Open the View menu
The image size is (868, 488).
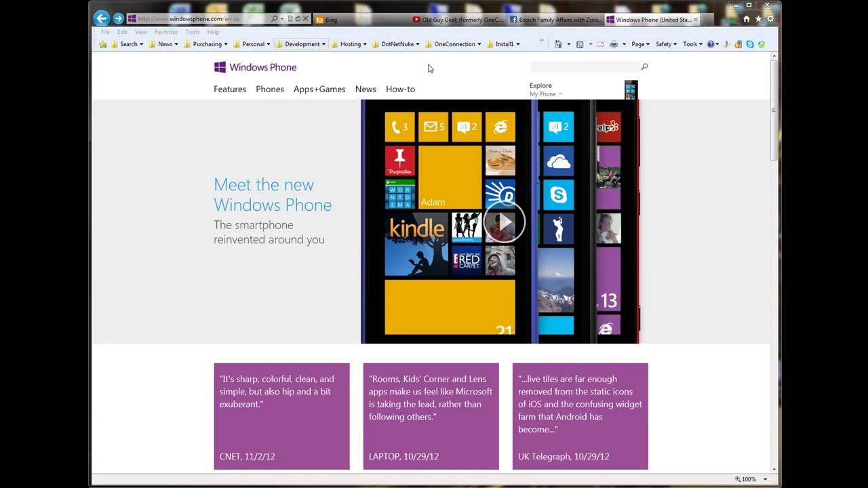(x=141, y=32)
